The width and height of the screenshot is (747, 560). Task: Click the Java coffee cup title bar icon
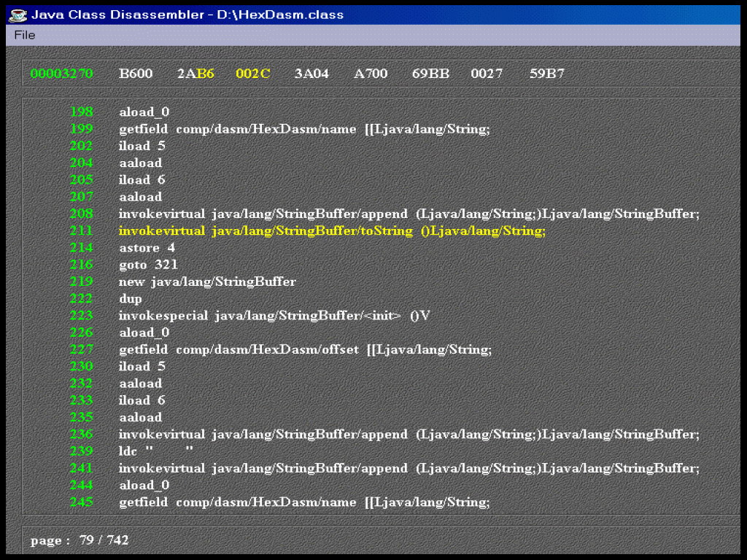[18, 15]
